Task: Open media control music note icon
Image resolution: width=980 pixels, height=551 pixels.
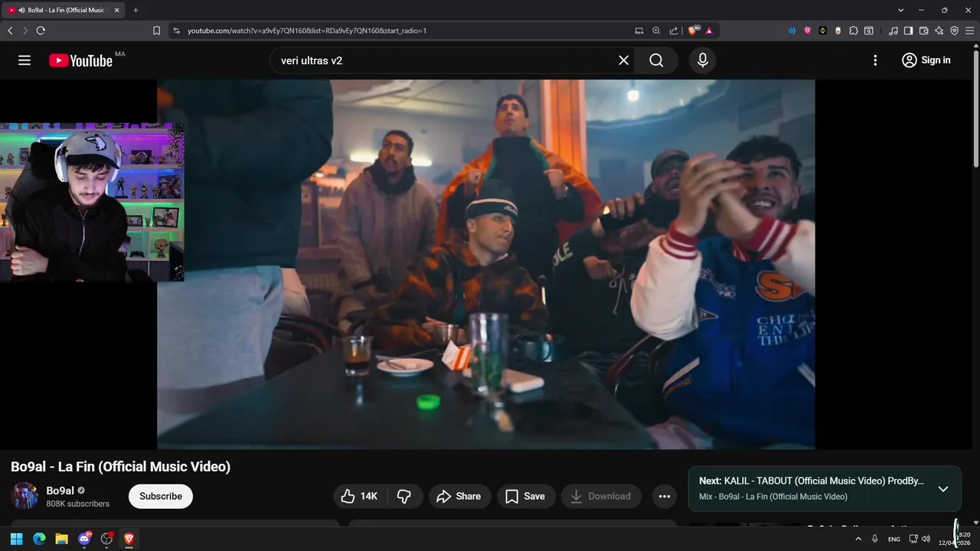Action: tap(893, 31)
